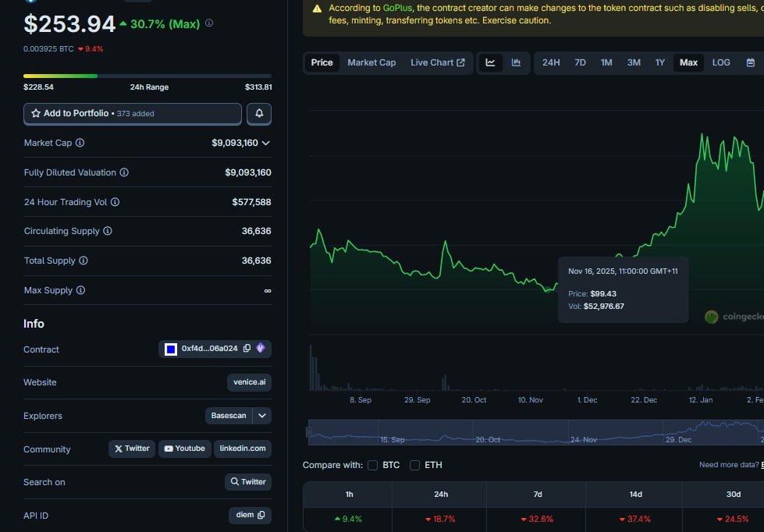Open the calendar date range picker icon
This screenshot has height=532, width=764.
(x=751, y=62)
